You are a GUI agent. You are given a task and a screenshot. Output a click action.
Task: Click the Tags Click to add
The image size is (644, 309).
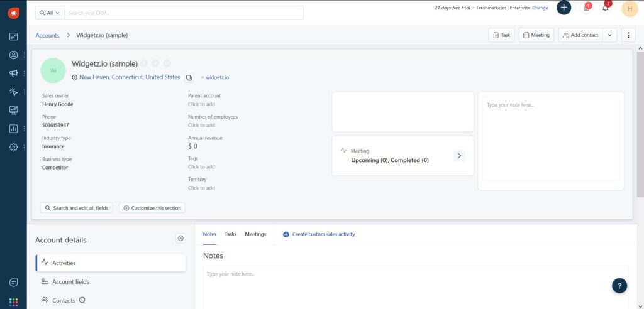point(201,167)
